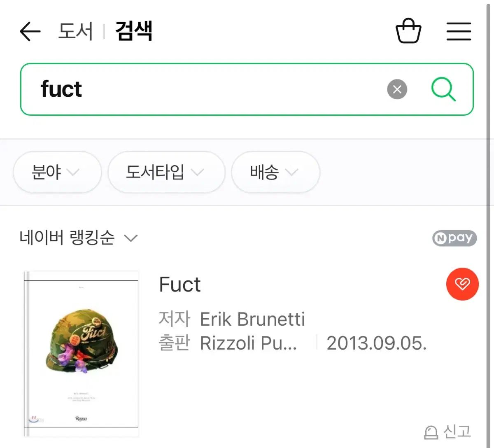Tap the back arrow icon
494x448 pixels.
pos(30,31)
